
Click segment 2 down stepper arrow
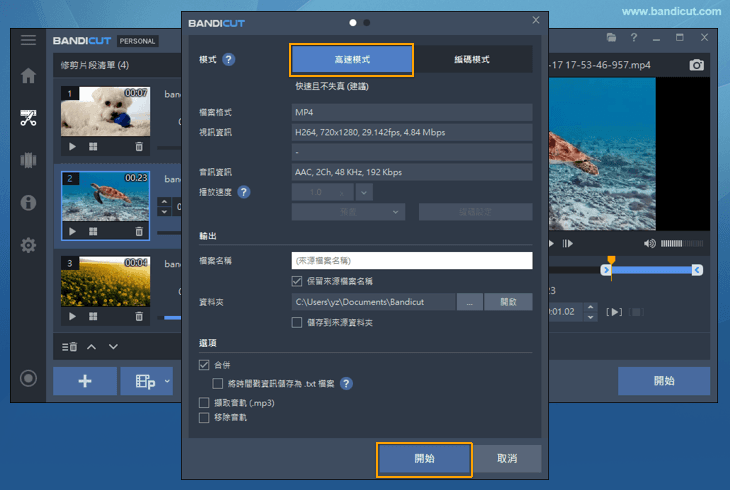pyautogui.click(x=164, y=211)
